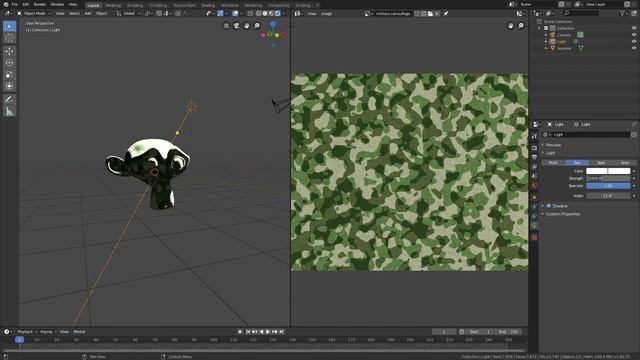Click the zoom icon in image editor

(521, 26)
